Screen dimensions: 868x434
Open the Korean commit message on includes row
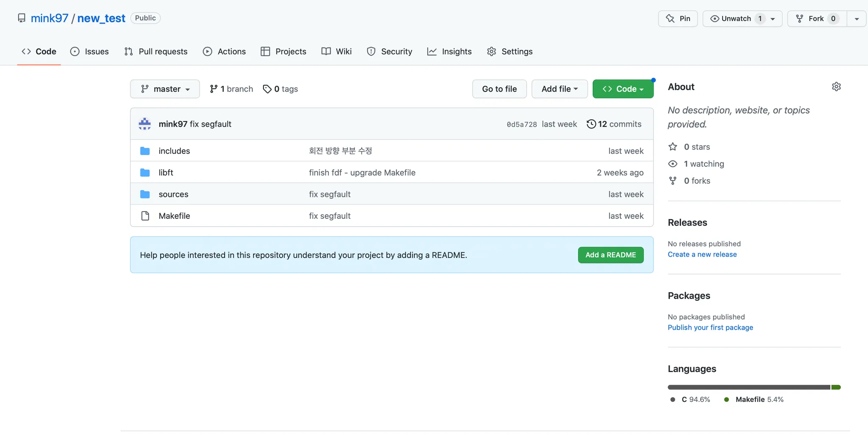tap(340, 151)
